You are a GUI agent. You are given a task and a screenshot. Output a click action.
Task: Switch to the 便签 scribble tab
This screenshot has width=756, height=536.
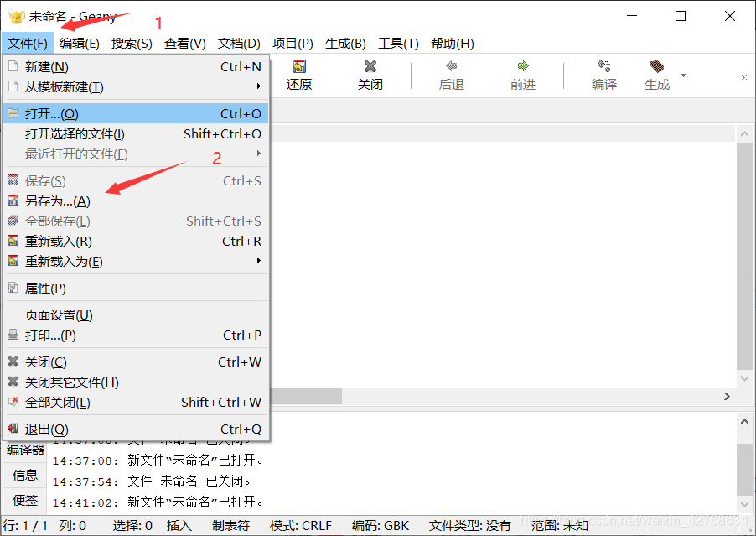(x=25, y=501)
